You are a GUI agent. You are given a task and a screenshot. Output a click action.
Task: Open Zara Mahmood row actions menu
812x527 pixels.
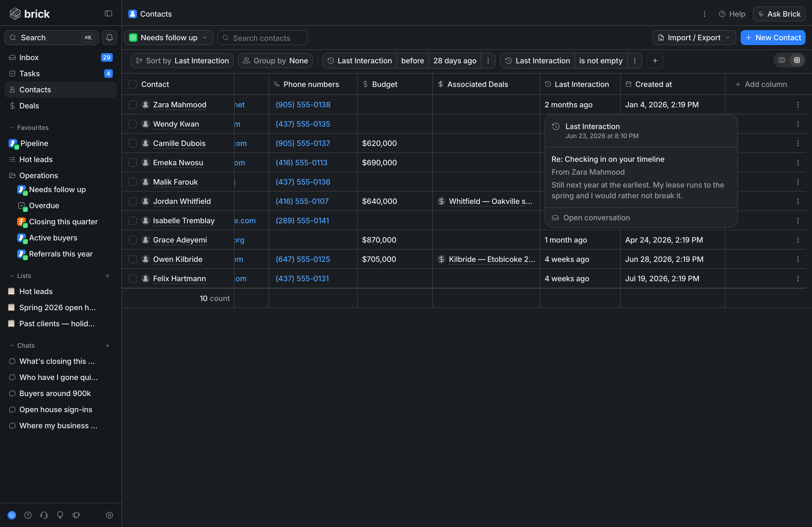click(x=798, y=105)
